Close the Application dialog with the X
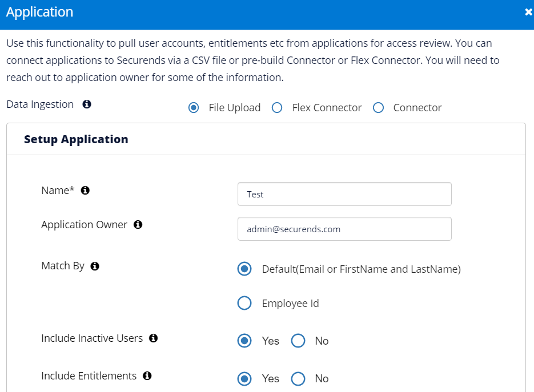This screenshot has width=534, height=392. 528,12
